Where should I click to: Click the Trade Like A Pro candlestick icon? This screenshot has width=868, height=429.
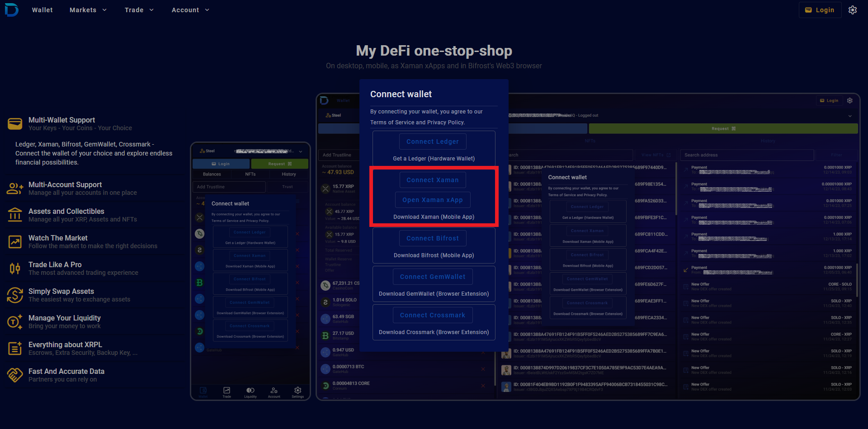[15, 269]
